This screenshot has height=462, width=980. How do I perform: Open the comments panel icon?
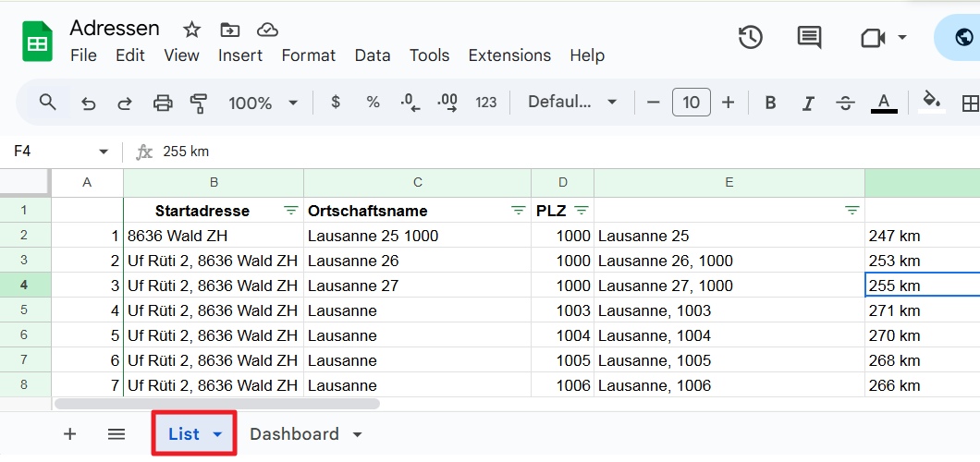point(809,37)
